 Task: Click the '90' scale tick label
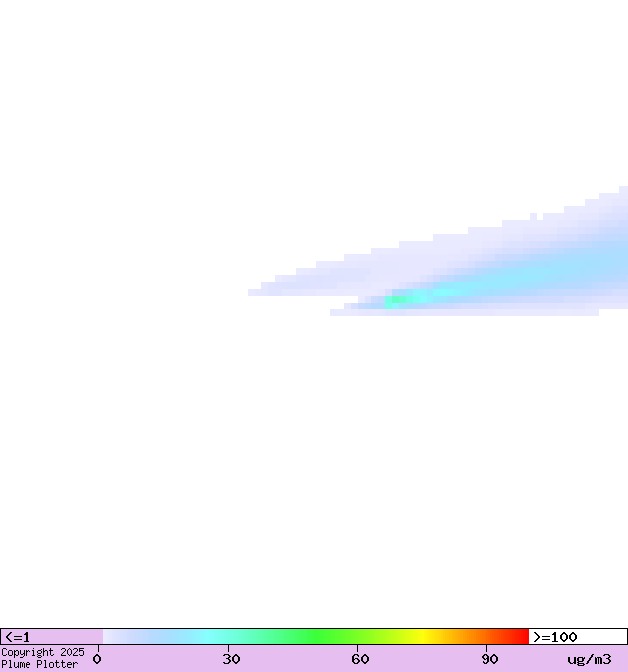[x=489, y=659]
